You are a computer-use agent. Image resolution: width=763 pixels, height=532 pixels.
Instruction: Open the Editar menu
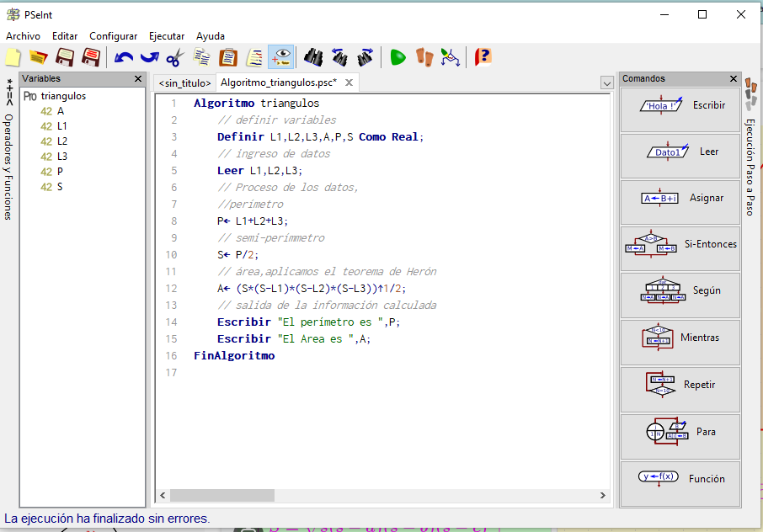[65, 36]
